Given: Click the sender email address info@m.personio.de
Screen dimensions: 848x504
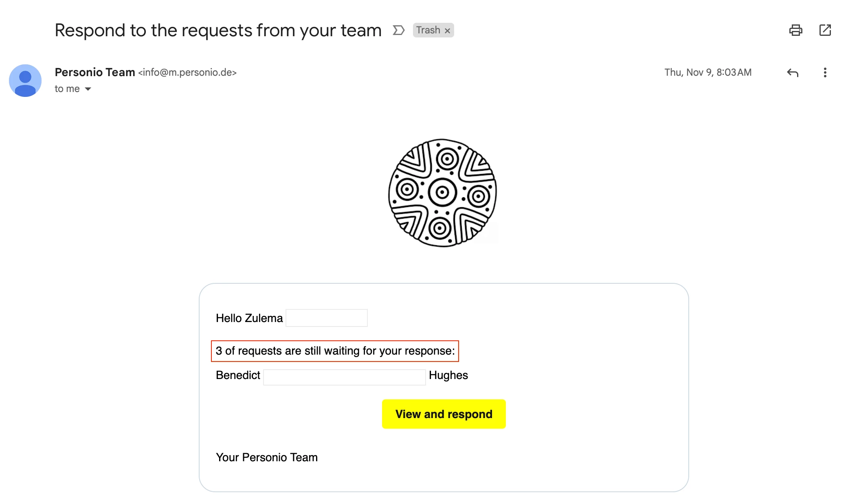Looking at the screenshot, I should tap(187, 72).
